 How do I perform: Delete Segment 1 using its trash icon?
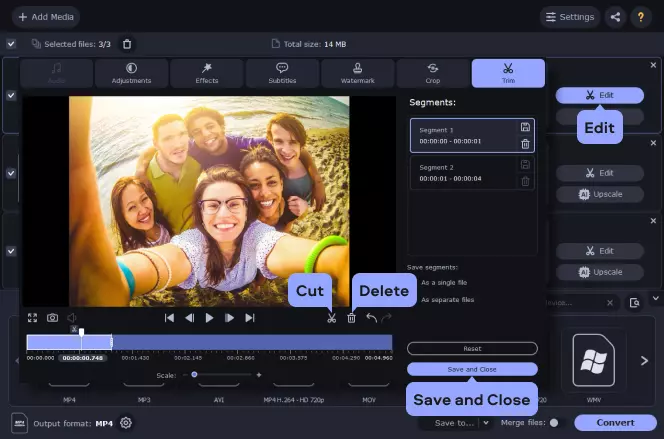pyautogui.click(x=525, y=144)
